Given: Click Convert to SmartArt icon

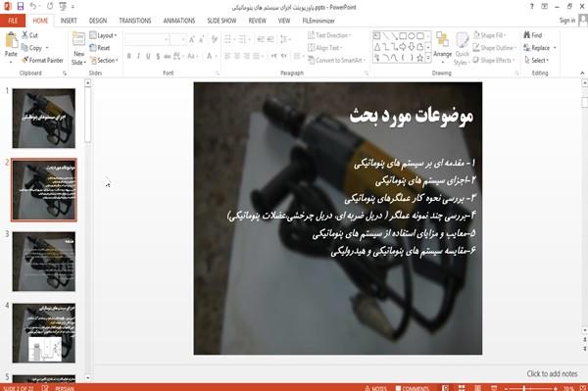Looking at the screenshot, I should pyautogui.click(x=312, y=60).
